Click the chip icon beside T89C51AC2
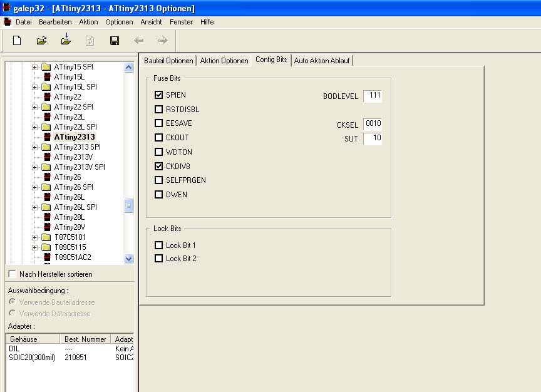 coord(48,257)
